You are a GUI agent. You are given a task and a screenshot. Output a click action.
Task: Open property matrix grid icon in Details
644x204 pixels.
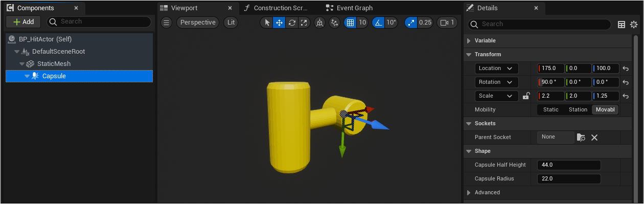(622, 24)
